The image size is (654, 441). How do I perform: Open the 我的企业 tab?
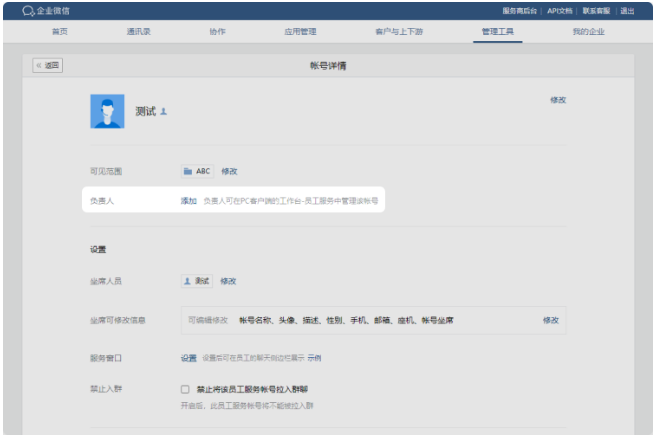(588, 32)
